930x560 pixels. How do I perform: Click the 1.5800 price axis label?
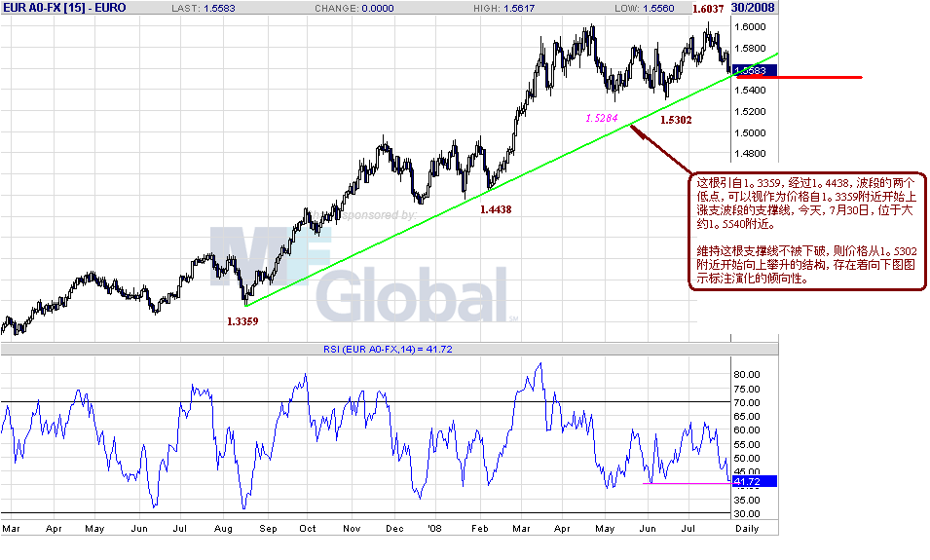[750, 48]
